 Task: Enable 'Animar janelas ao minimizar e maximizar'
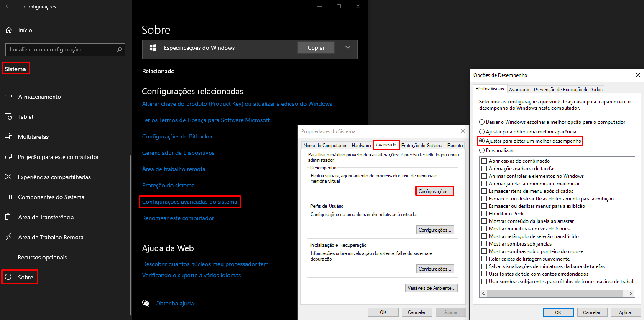click(x=484, y=184)
